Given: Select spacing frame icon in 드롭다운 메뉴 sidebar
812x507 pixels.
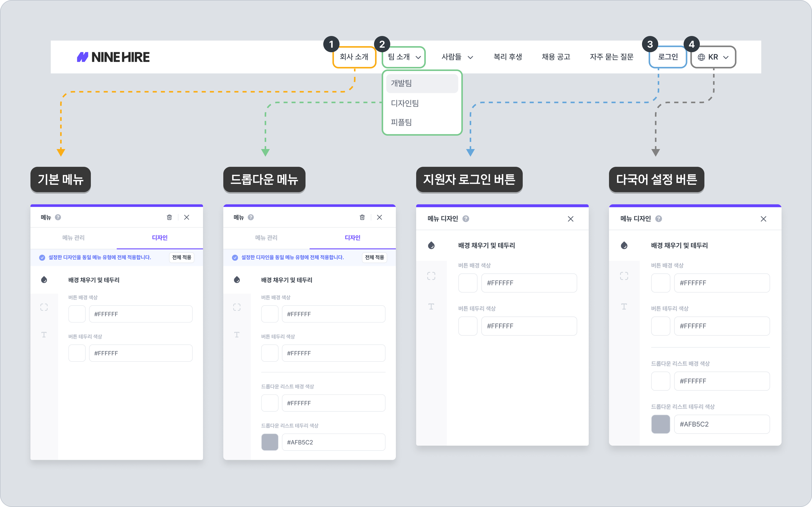Looking at the screenshot, I should coord(237,307).
